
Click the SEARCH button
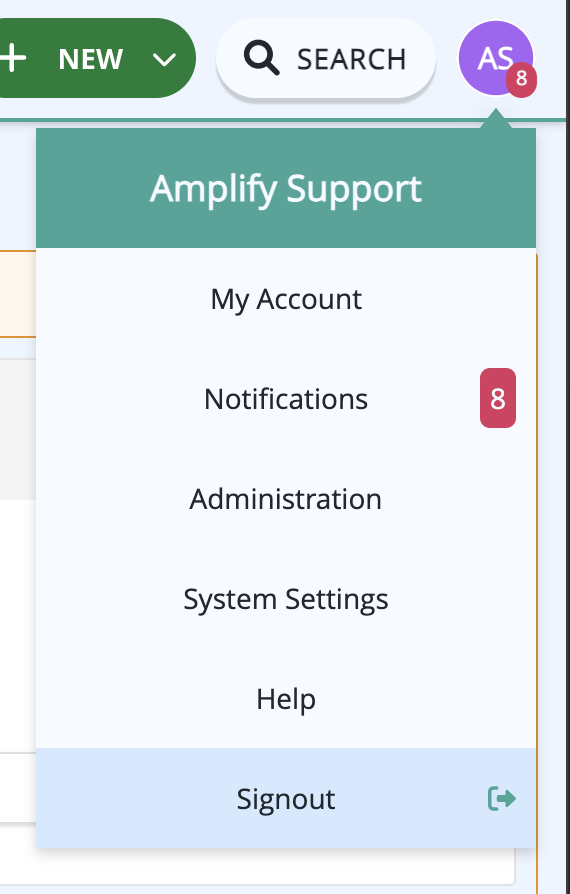pos(326,58)
